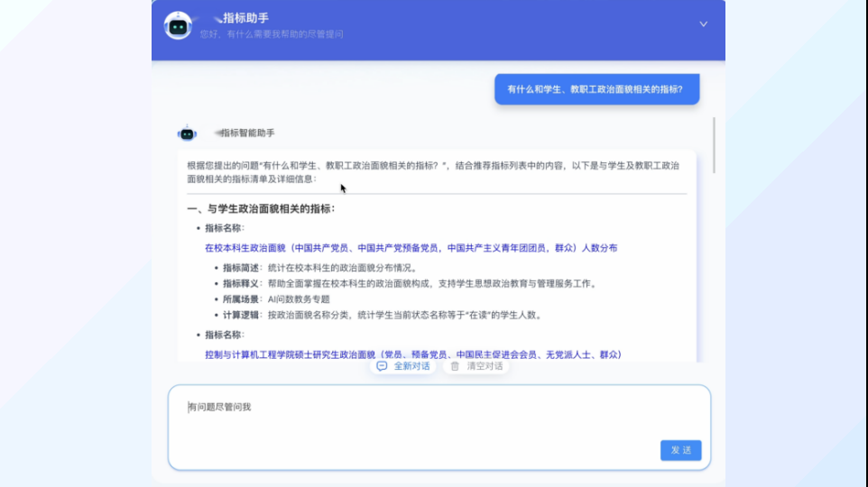Send the message with the 发送 button
This screenshot has height=487, width=868.
point(680,451)
